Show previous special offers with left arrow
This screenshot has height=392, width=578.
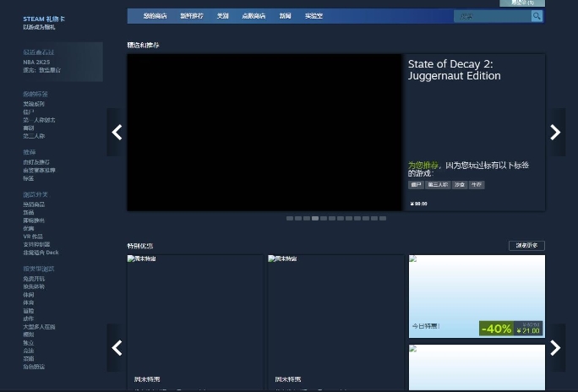(x=117, y=348)
